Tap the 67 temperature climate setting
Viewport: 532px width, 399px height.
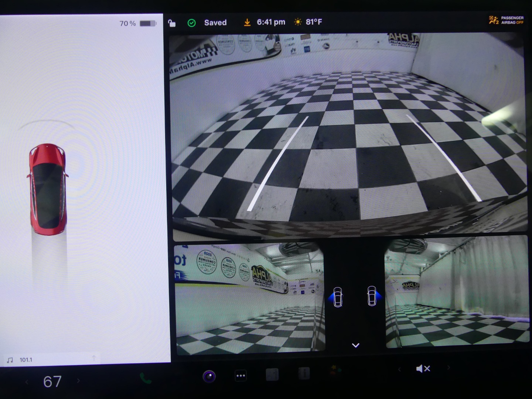tap(52, 382)
